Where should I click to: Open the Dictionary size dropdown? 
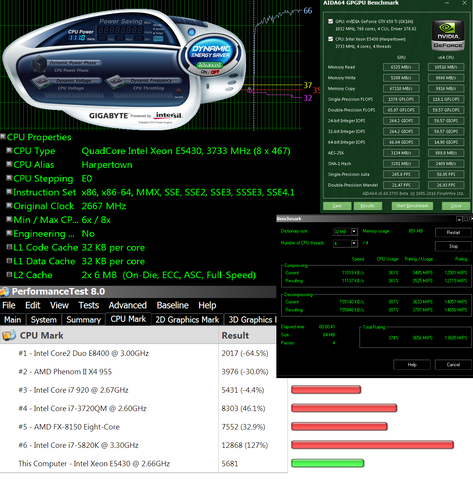click(354, 231)
